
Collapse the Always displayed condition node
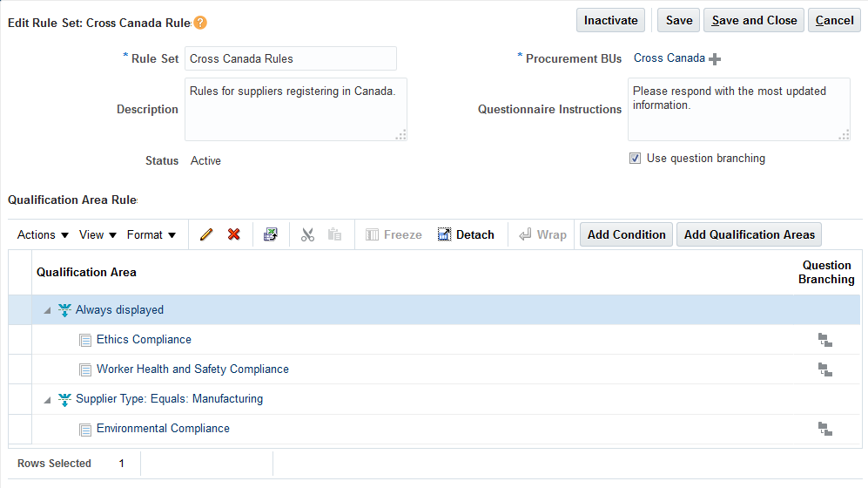47,310
